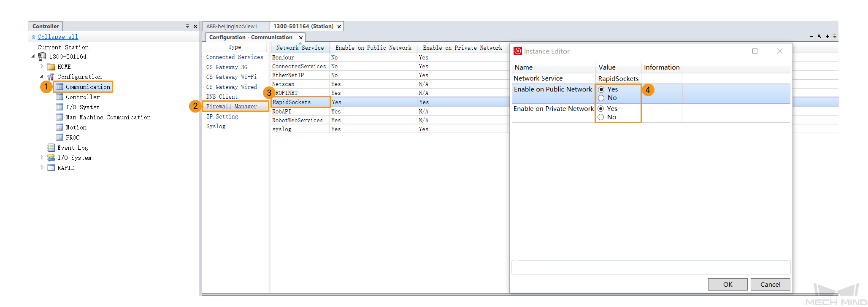Select the EtherNetIP service row
Screen dimensions: 868x307
pyautogui.click(x=389, y=75)
